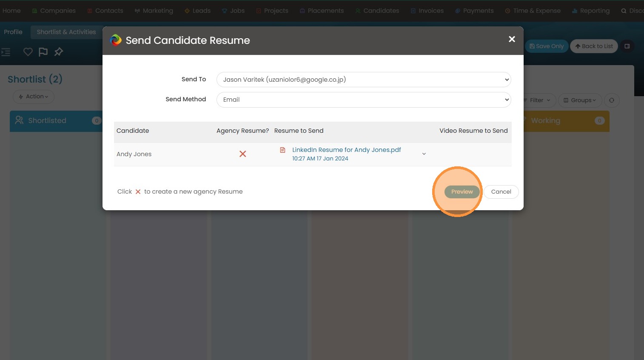Click the Resume to Send column header
This screenshot has height=360, width=644.
299,131
